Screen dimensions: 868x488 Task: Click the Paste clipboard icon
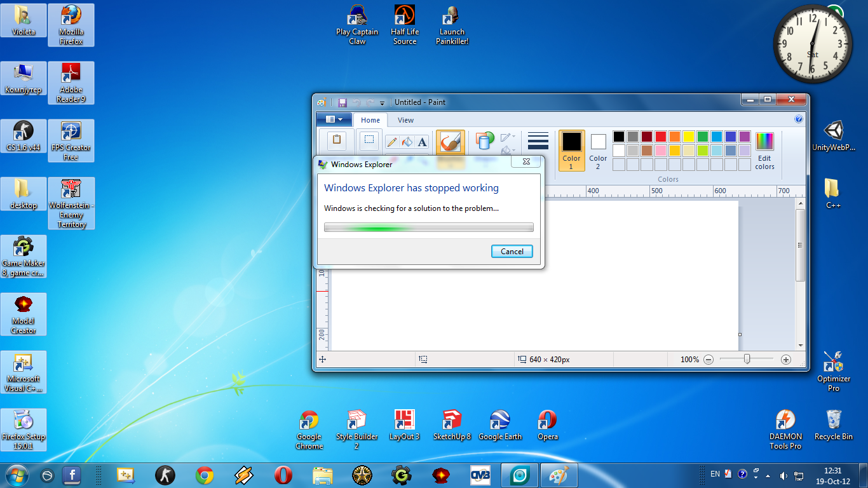(337, 140)
